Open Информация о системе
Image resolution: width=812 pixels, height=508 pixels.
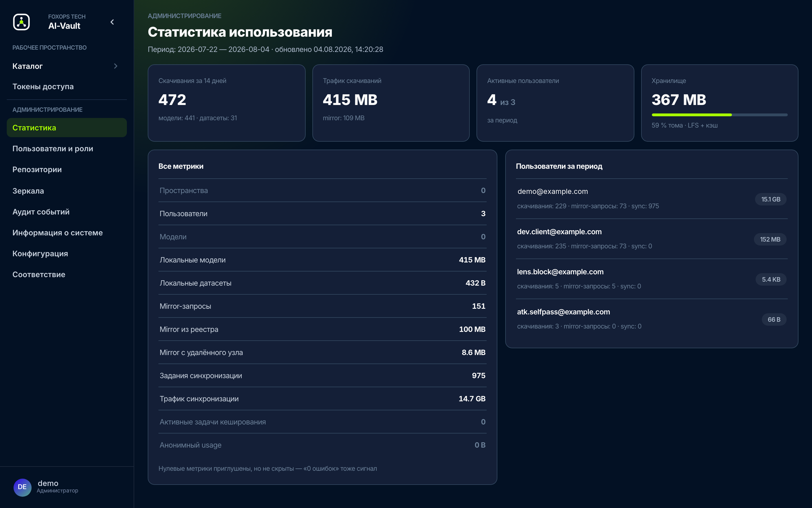click(x=67, y=233)
